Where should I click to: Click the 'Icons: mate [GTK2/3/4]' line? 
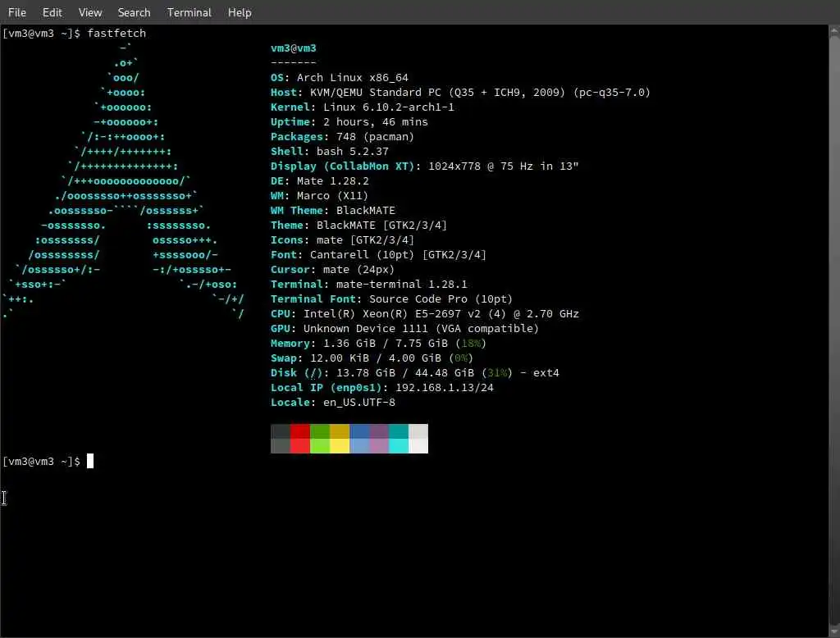[x=342, y=240]
